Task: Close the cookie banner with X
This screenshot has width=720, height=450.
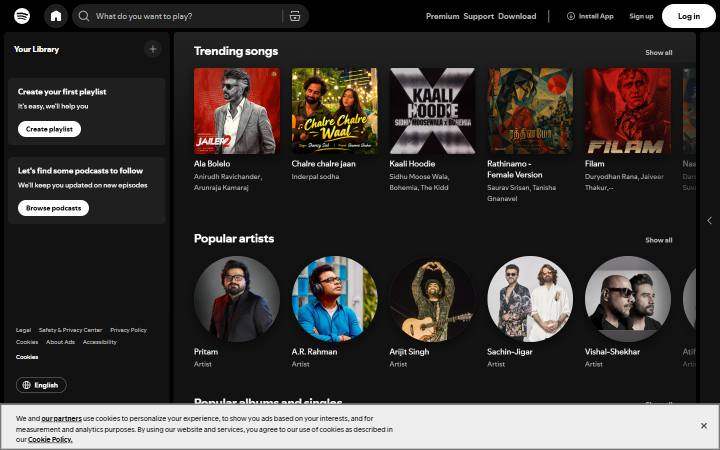Action: click(x=703, y=426)
